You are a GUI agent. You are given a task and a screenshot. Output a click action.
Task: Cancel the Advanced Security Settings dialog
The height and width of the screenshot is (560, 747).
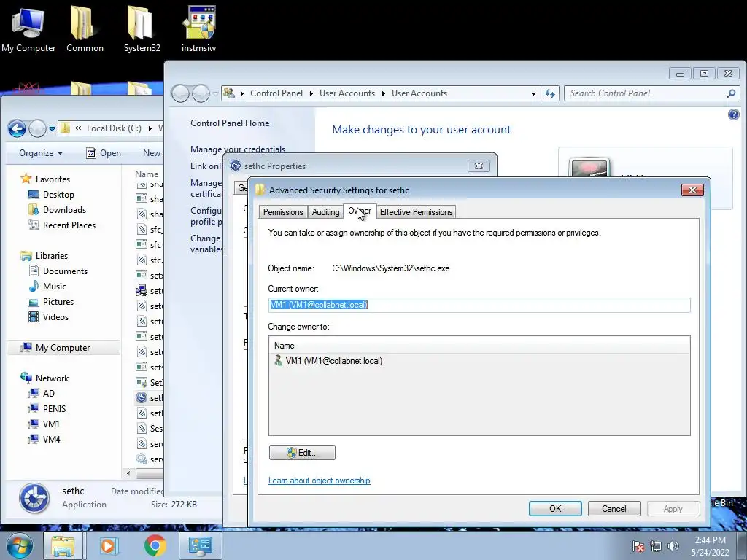614,508
